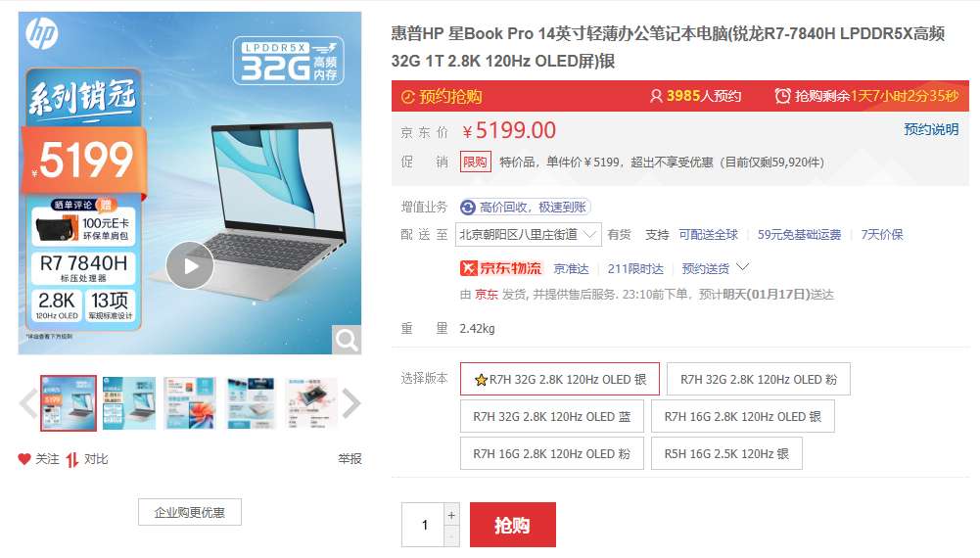Click the HP logo on product image
Screen dimensions: 980x558
click(x=42, y=33)
